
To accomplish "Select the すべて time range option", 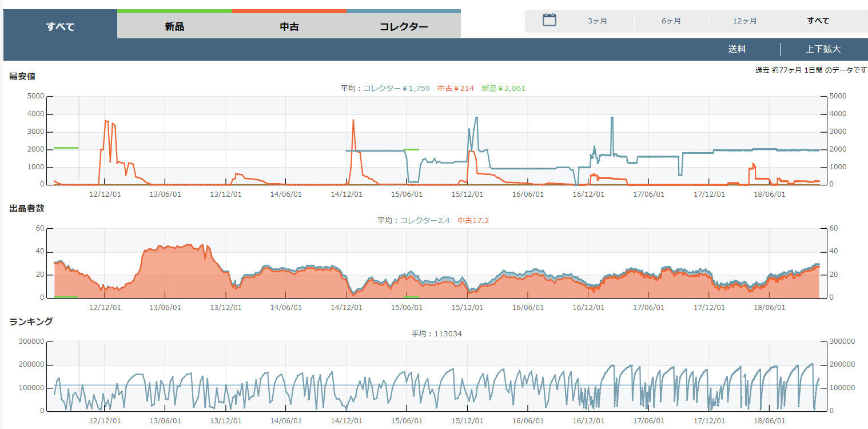I will pyautogui.click(x=818, y=21).
